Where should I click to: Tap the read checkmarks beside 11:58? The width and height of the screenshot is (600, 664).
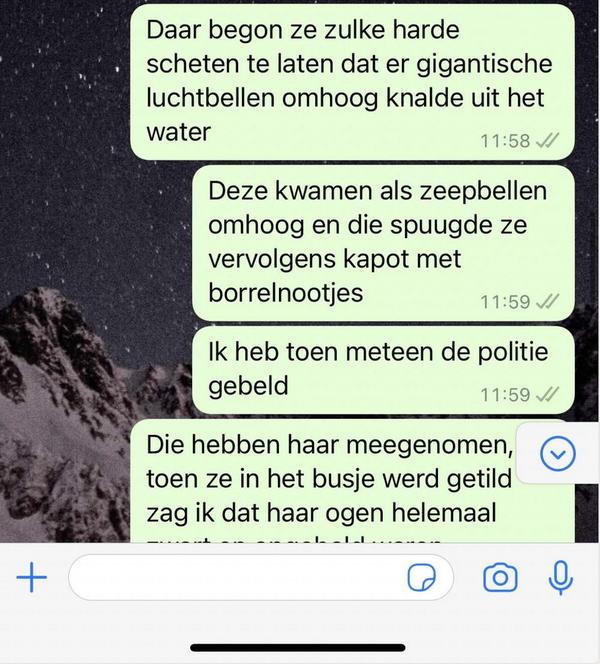click(x=547, y=140)
